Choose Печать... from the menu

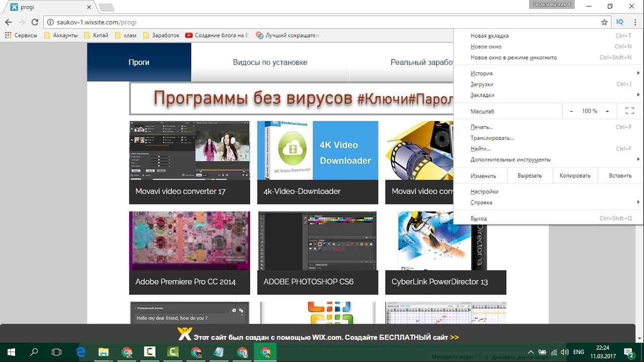tap(548, 127)
